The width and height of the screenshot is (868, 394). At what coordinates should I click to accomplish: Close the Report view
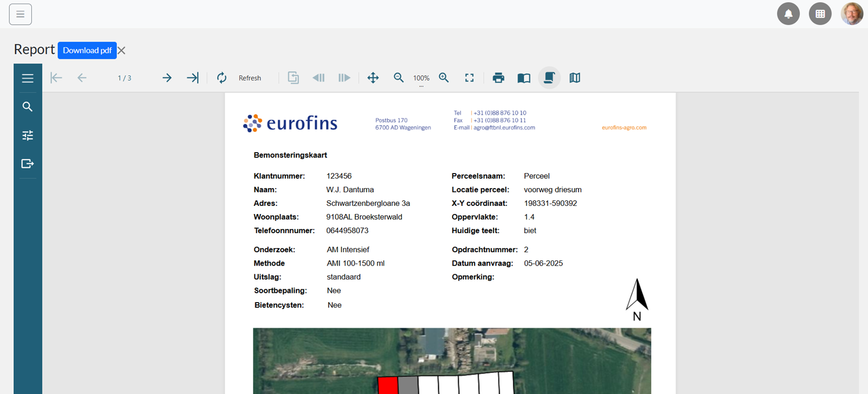[122, 51]
